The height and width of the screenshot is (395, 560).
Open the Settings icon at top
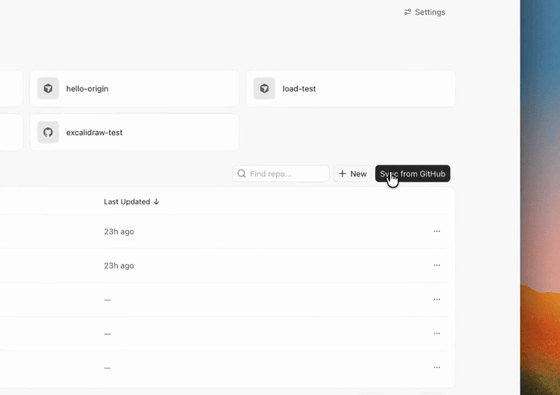pos(408,12)
